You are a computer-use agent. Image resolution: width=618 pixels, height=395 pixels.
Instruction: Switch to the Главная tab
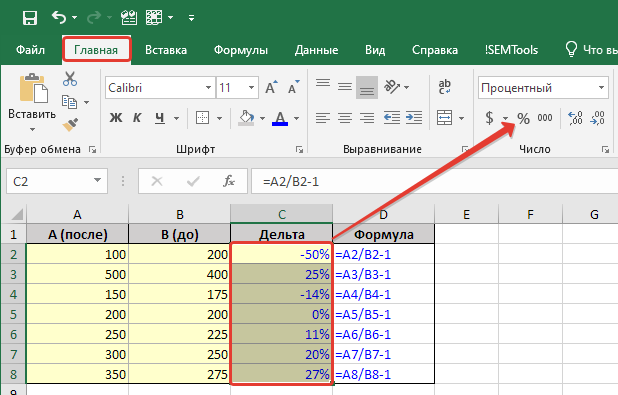coord(96,50)
